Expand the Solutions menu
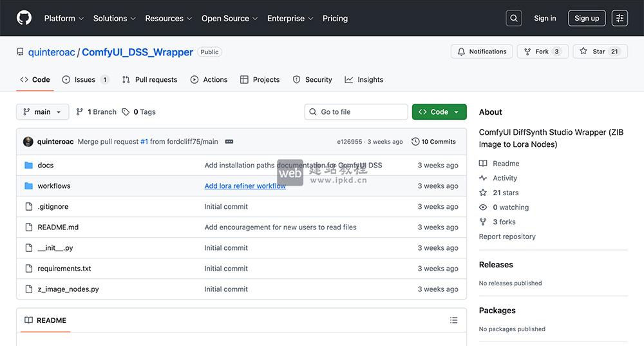This screenshot has height=346, width=644. (114, 19)
